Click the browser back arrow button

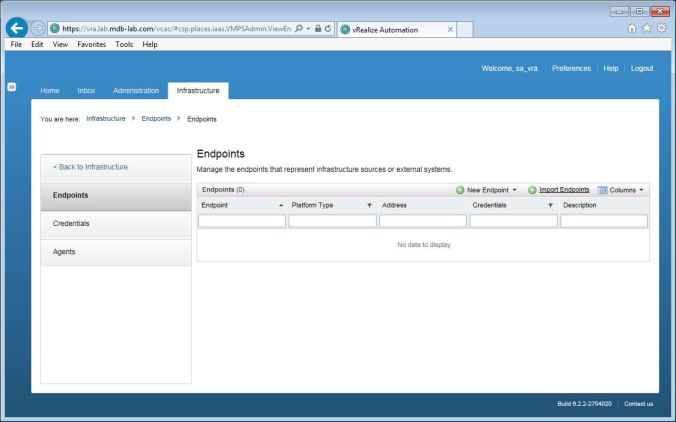coord(17,29)
